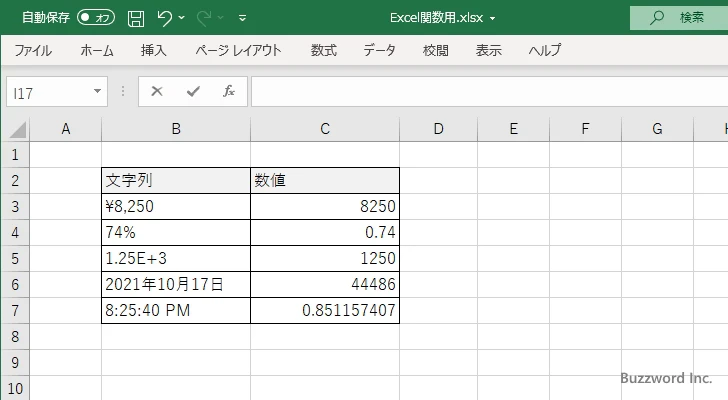Open the 表示 tab
Image resolution: width=728 pixels, height=400 pixels.
488,50
